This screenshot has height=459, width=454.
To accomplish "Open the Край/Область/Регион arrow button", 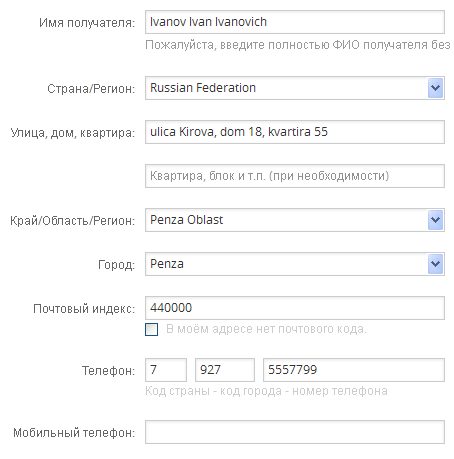I will click(435, 220).
